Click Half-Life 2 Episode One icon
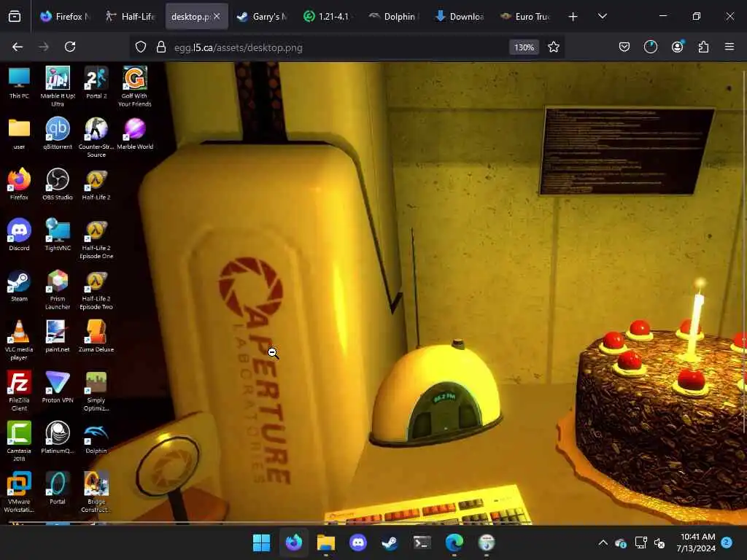Screen dimensions: 747x560 point(96,239)
